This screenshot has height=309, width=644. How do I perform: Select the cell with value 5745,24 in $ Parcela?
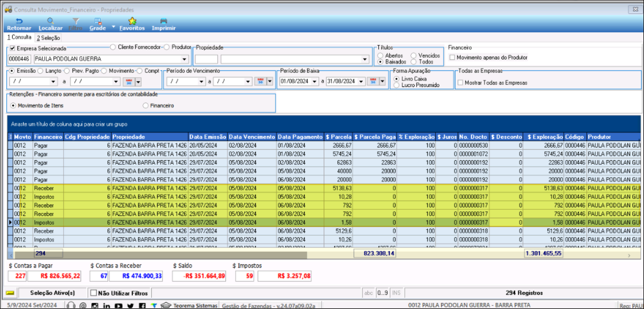[x=339, y=153]
